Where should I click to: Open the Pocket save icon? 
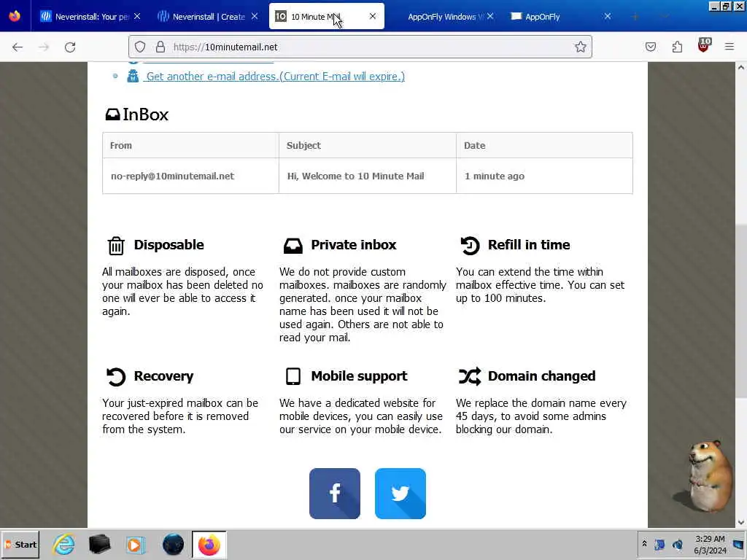651,47
